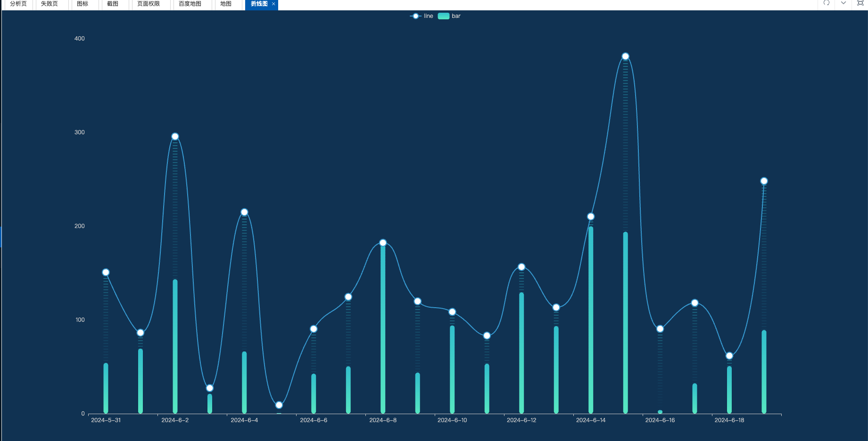Click the y-axis label 300

[80, 132]
